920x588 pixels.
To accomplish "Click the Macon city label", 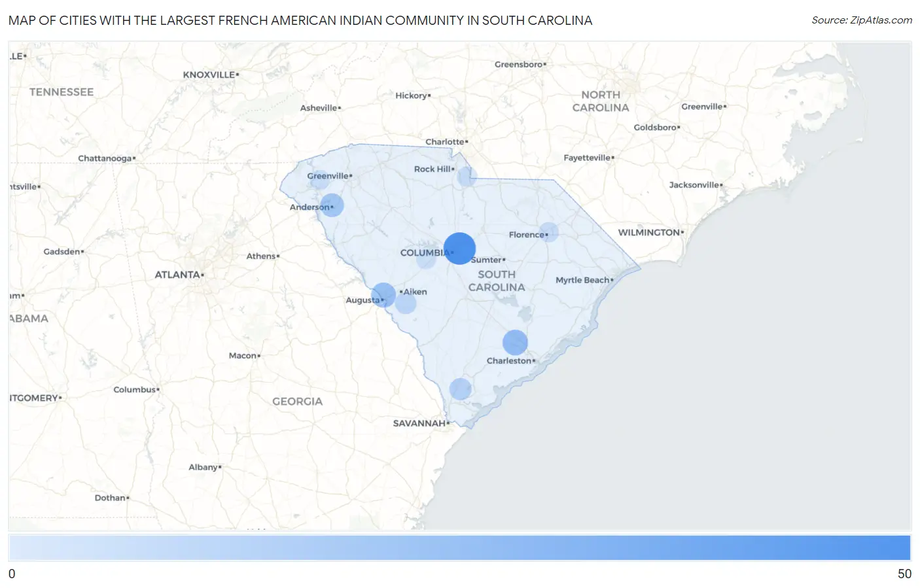I will tap(243, 356).
